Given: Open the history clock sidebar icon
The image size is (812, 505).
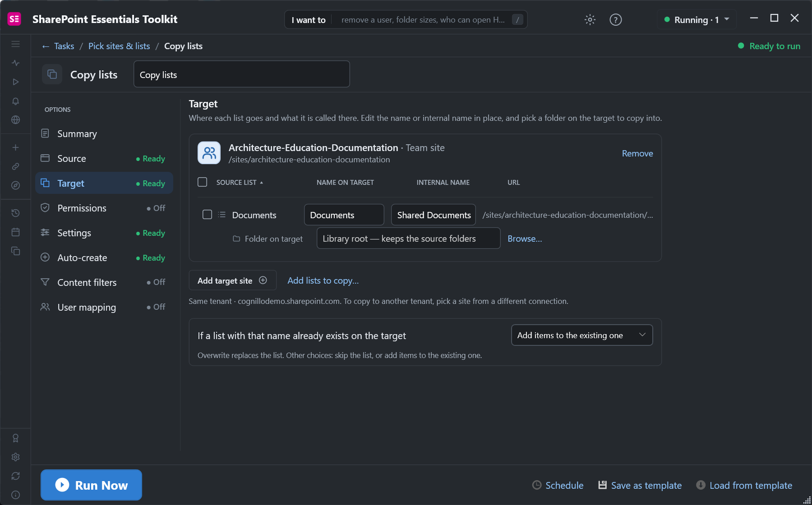Looking at the screenshot, I should point(15,213).
